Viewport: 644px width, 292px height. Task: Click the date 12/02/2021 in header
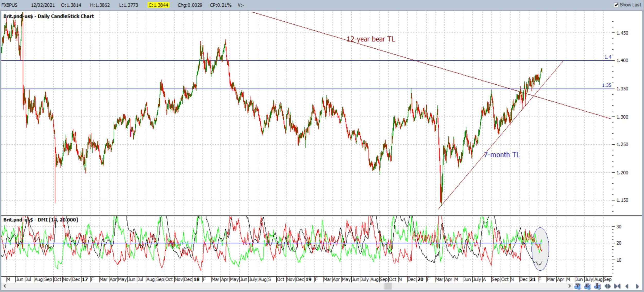coord(43,5)
